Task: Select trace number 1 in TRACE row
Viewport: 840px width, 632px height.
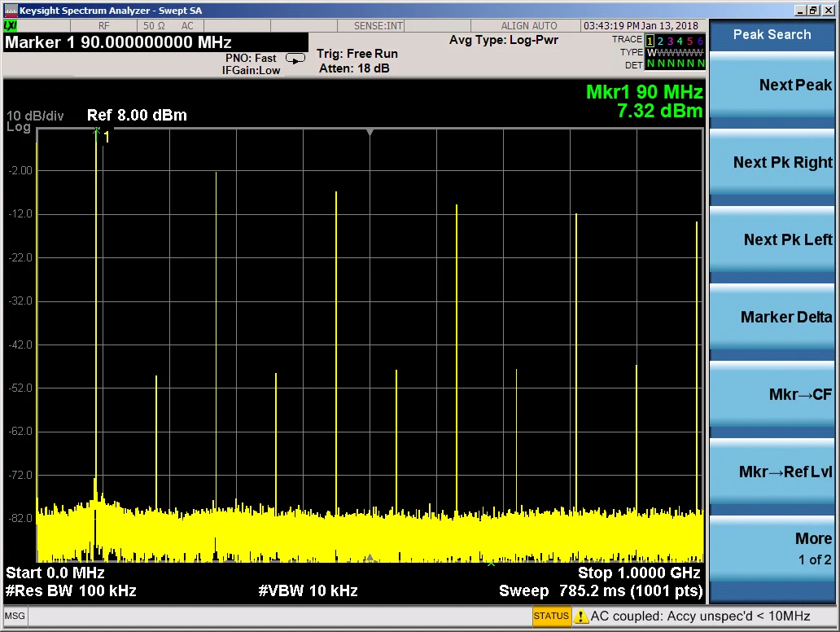Action: pos(650,41)
